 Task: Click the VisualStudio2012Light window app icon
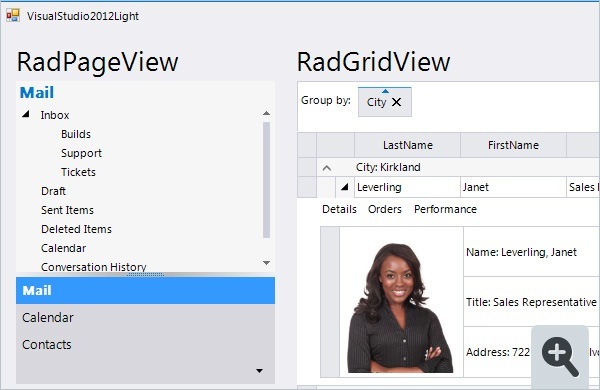13,15
